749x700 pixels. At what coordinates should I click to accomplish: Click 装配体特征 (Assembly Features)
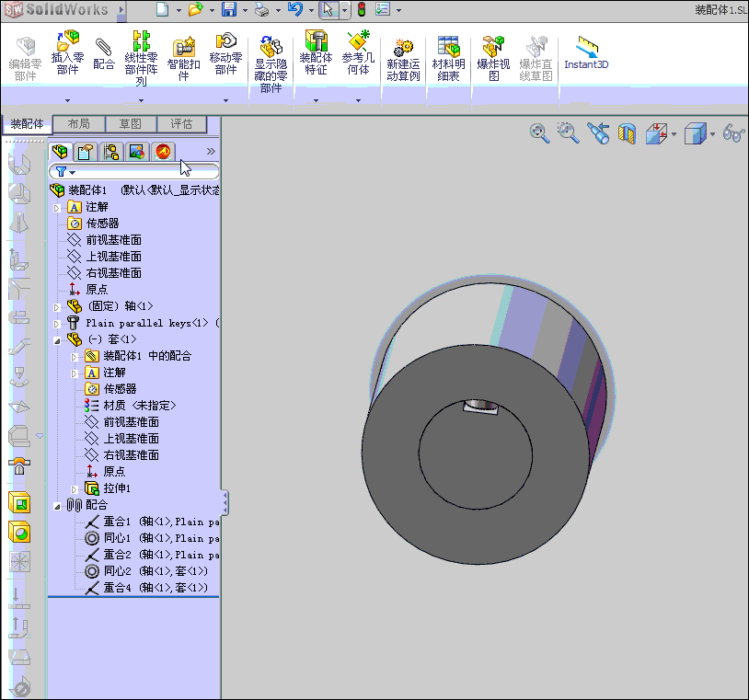[x=316, y=52]
